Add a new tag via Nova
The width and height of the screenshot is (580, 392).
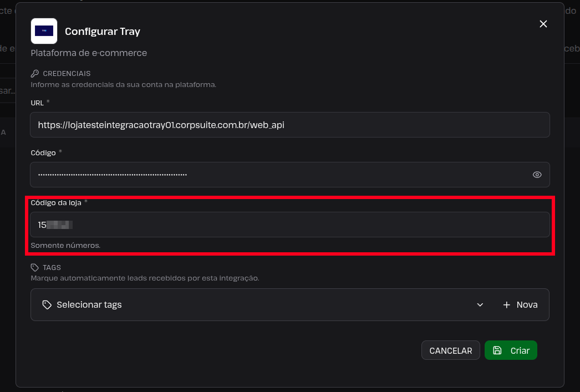(x=520, y=305)
